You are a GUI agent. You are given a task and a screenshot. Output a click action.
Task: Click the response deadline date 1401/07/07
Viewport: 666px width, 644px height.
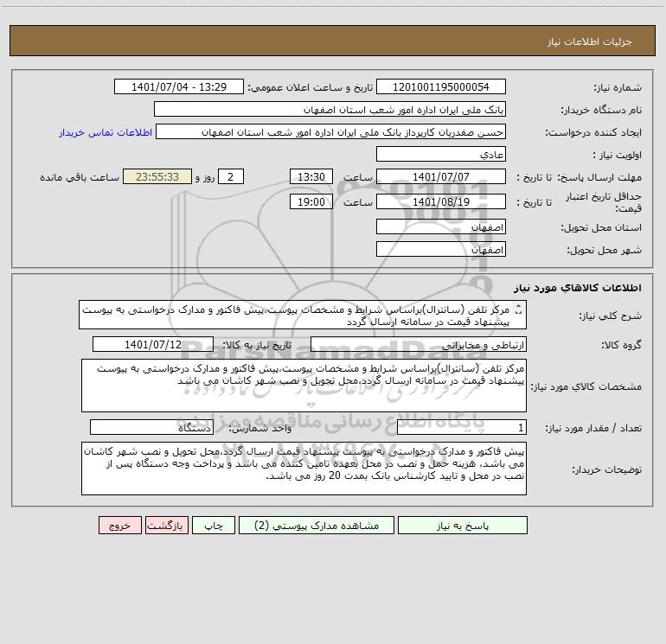[x=441, y=176]
